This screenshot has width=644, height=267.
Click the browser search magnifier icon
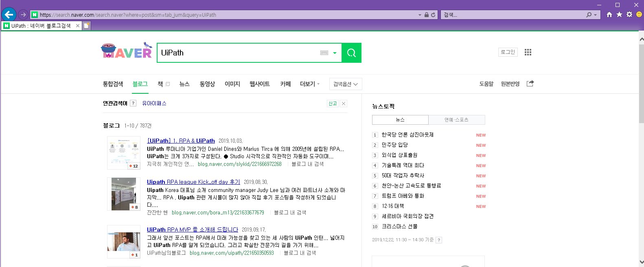point(589,15)
